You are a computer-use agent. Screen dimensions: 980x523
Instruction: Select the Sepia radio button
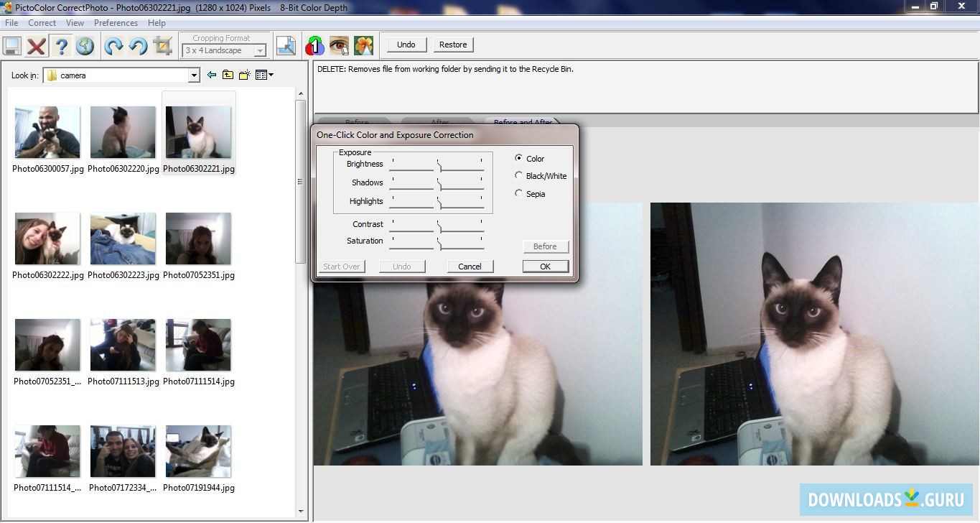(x=519, y=193)
